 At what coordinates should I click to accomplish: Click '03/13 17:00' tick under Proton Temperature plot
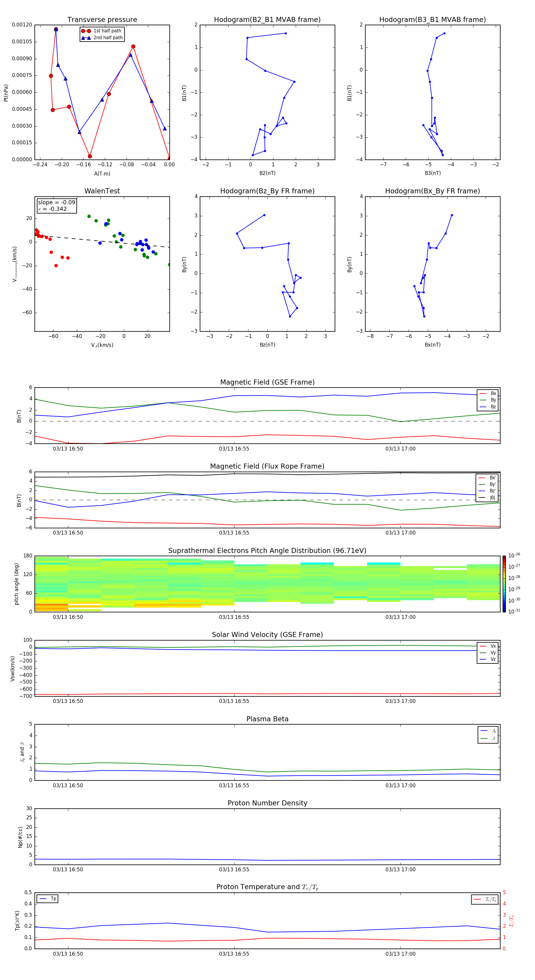point(400,954)
